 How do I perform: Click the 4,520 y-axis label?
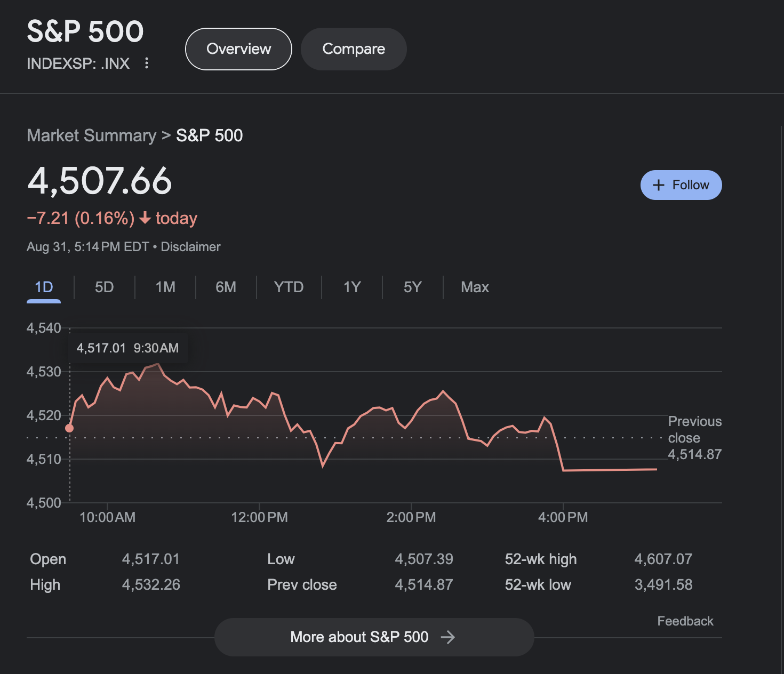point(44,415)
